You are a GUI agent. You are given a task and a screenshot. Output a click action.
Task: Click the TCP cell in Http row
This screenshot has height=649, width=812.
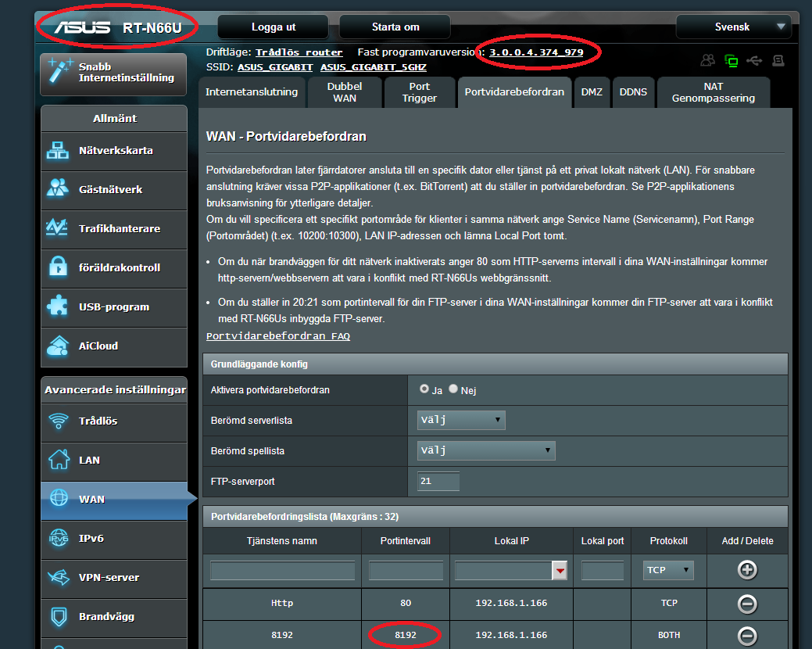click(669, 603)
